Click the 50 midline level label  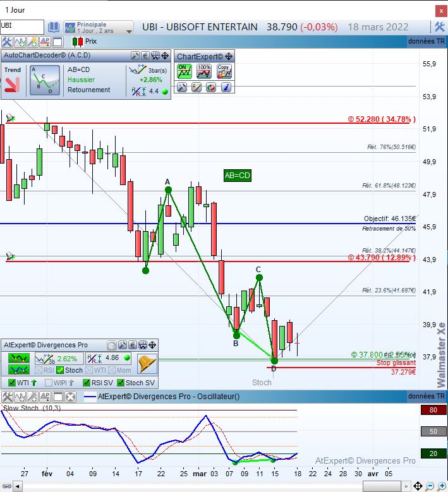click(433, 431)
